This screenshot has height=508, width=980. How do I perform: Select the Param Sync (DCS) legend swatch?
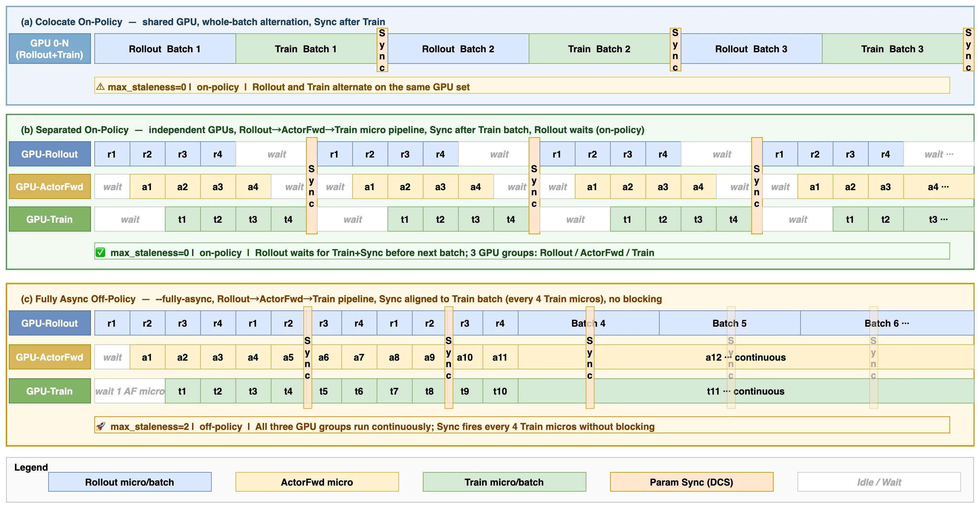[691, 482]
